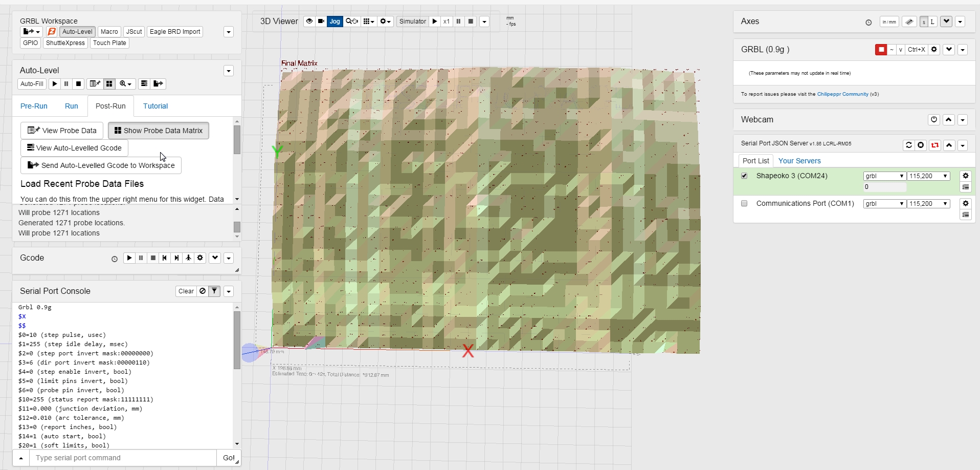This screenshot has height=470, width=980.
Task: Expand the Auto-Level widget options menu
Action: pos(229,71)
